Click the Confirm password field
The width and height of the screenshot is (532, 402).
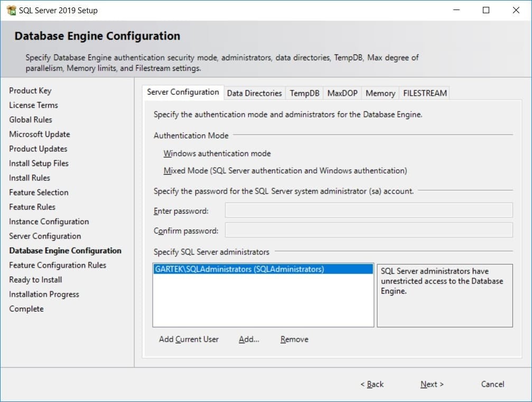[368, 230]
